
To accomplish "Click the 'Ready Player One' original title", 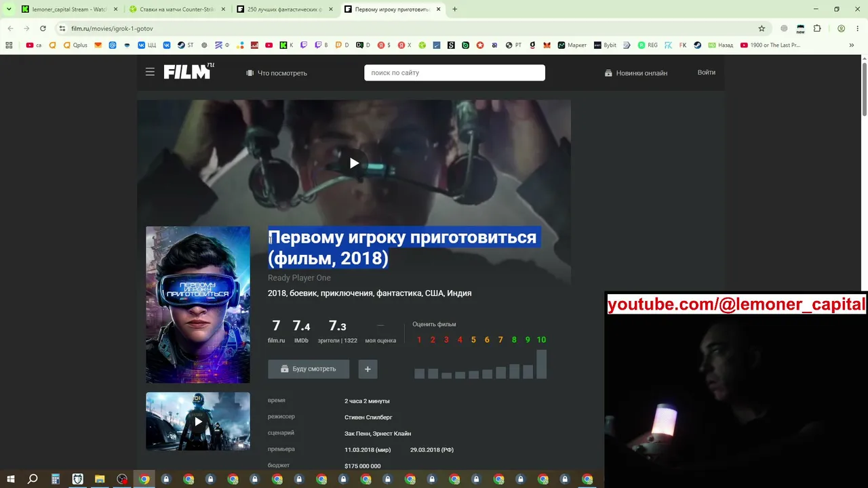I will coord(299,278).
